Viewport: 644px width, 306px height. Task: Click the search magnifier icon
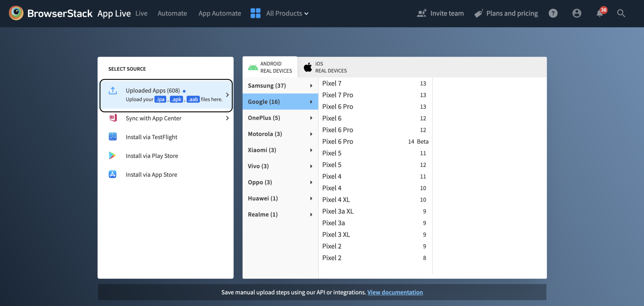621,13
